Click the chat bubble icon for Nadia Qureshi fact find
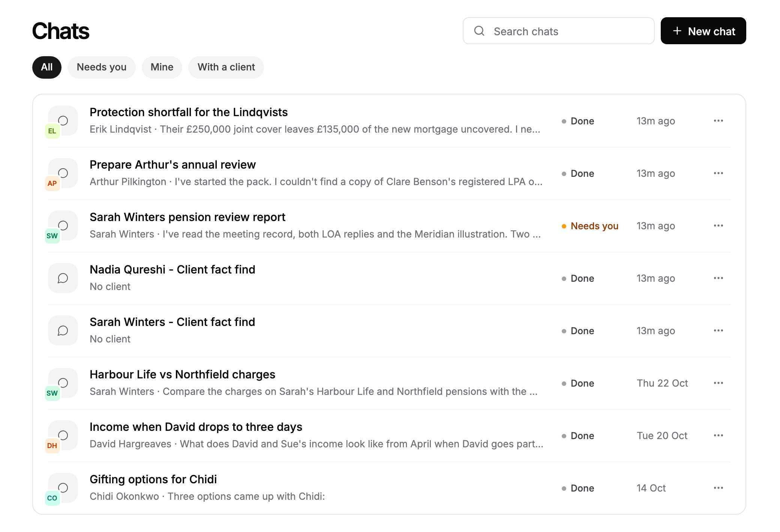The width and height of the screenshot is (780, 532). tap(63, 278)
